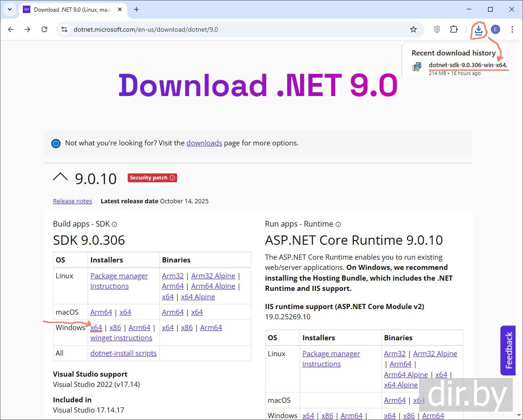This screenshot has width=523, height=420.
Task: Open Runtime Linux Package manager instructions
Action: point(331,358)
